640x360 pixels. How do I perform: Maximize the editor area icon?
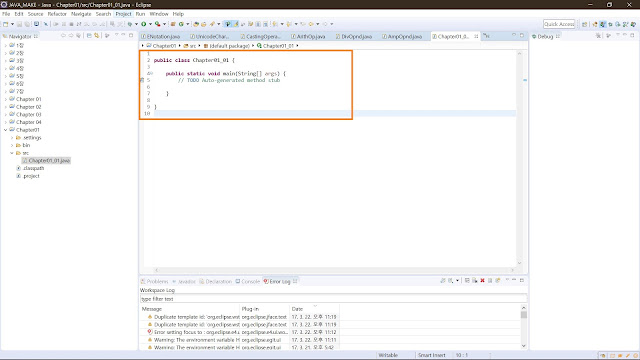pos(522,36)
